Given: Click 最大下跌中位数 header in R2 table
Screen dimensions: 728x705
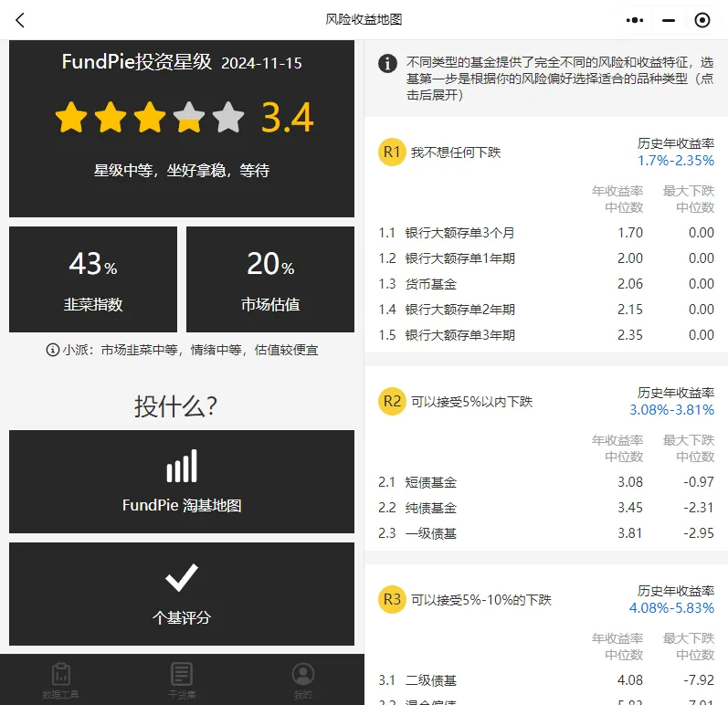Looking at the screenshot, I should coord(689,447).
